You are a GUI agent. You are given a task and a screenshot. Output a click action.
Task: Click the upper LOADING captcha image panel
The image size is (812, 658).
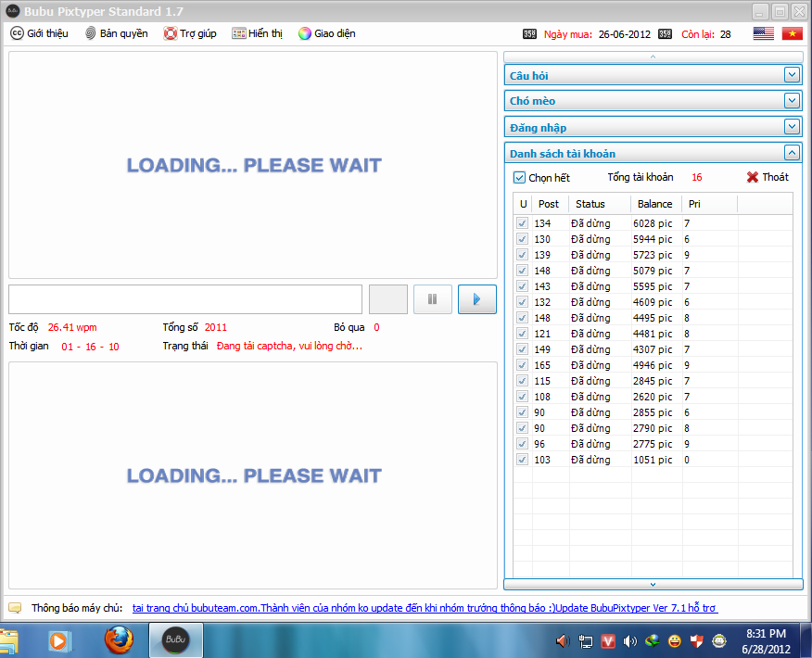[x=253, y=165]
